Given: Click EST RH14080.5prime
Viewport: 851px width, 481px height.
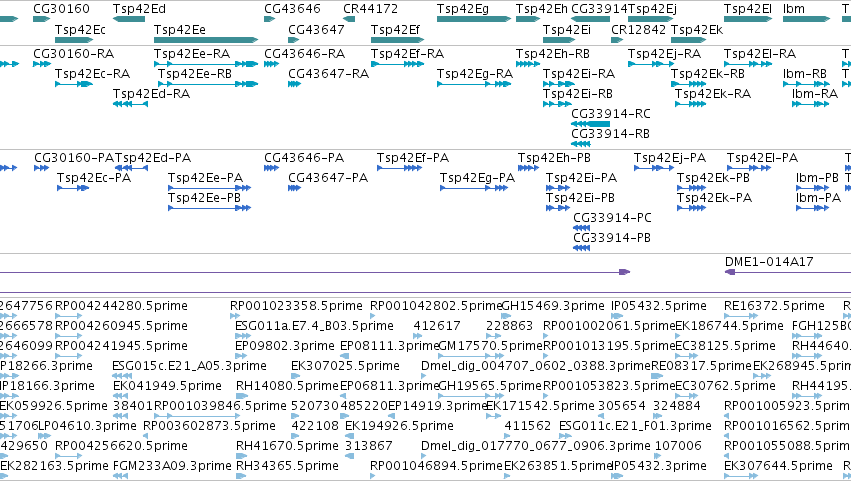Looking at the screenshot, I should [287, 386].
